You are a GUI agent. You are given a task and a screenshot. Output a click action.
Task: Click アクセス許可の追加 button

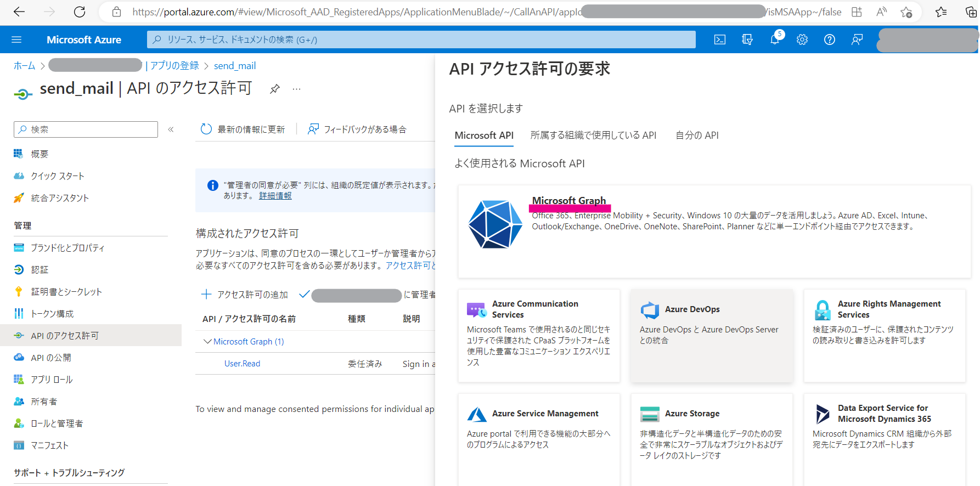click(245, 295)
